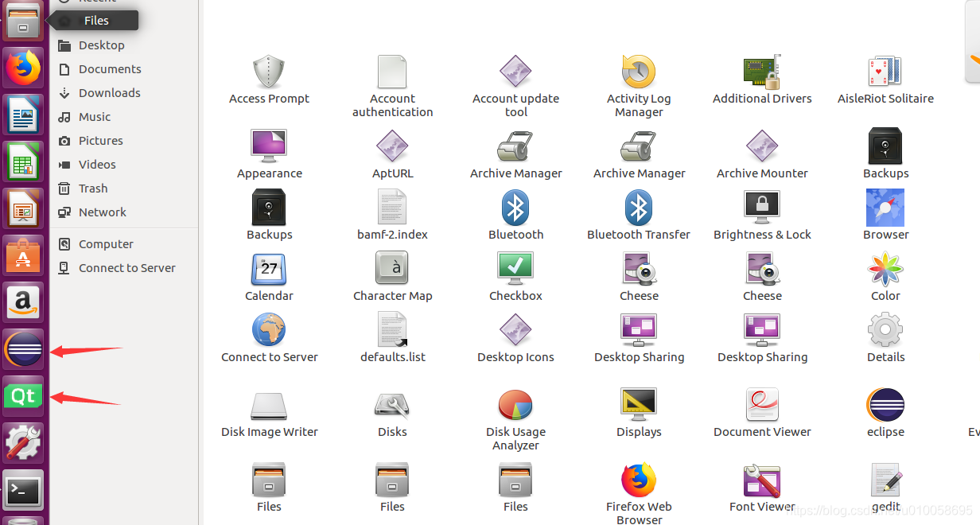
Task: Select Firefox Web Browser in file grid
Action: 639,480
